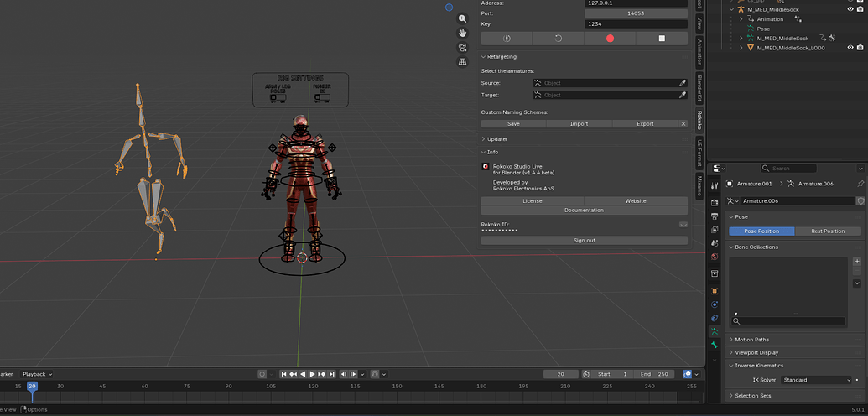This screenshot has height=416, width=868.
Task: Open the Physics properties tab icon
Action: (715, 304)
